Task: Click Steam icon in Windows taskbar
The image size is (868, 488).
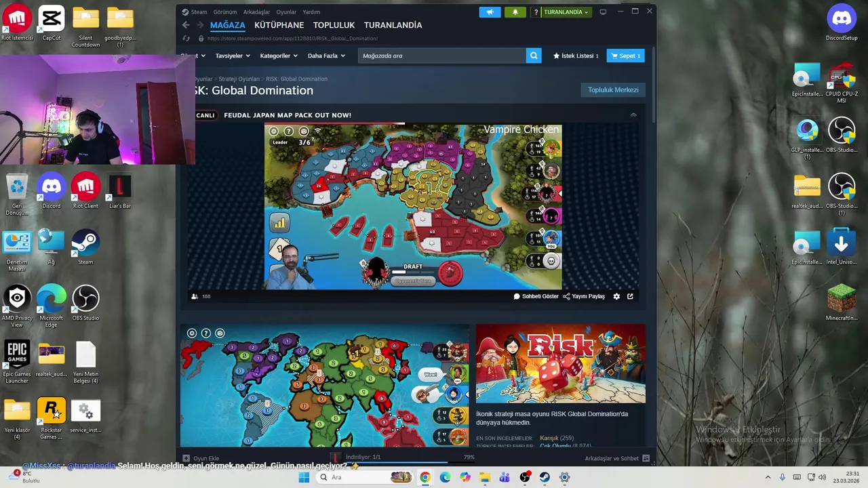Action: 545,477
